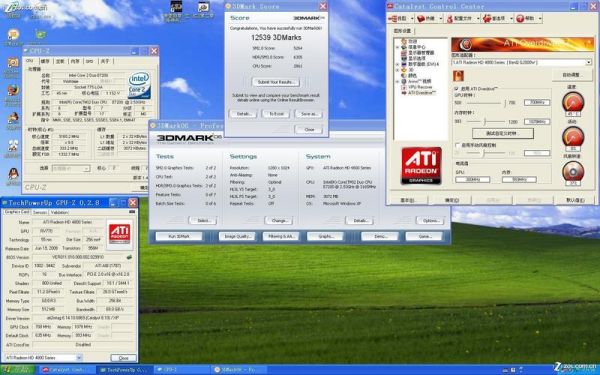
Task: Select the CPU tab in CPU-Z
Action: click(29, 61)
